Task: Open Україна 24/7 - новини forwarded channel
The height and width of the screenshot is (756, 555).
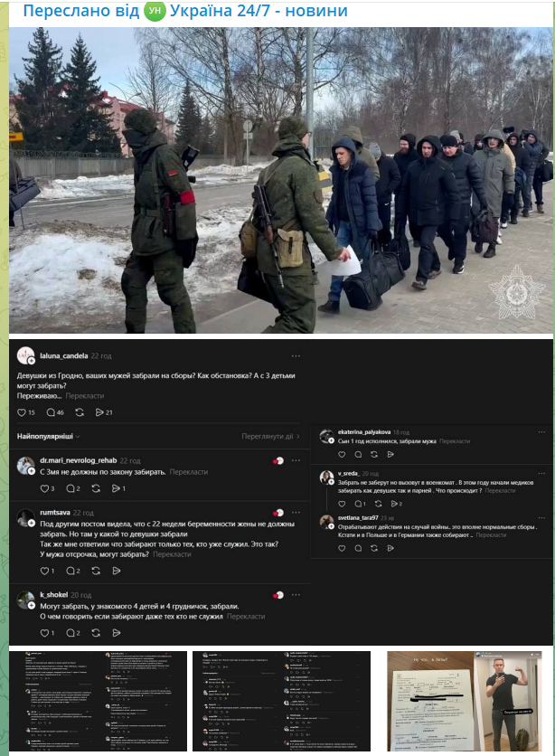Action: [259, 11]
